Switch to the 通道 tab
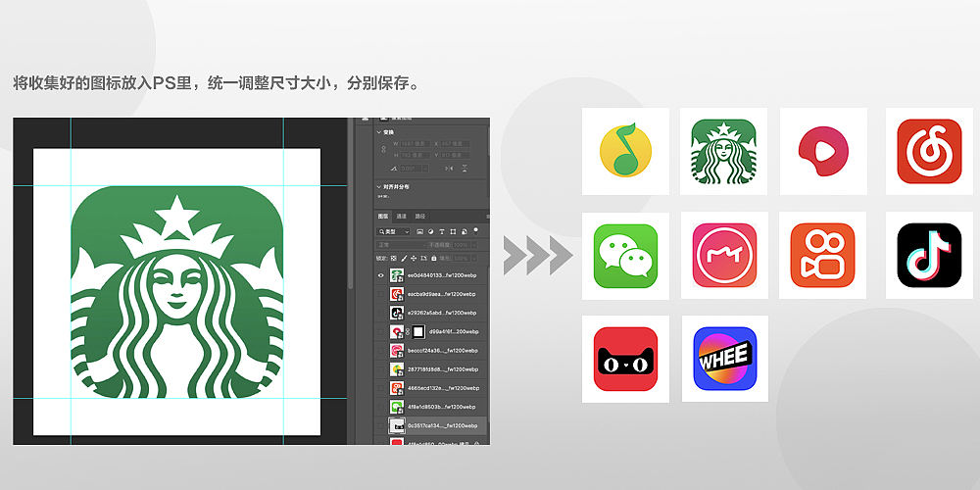This screenshot has height=490, width=980. (401, 217)
